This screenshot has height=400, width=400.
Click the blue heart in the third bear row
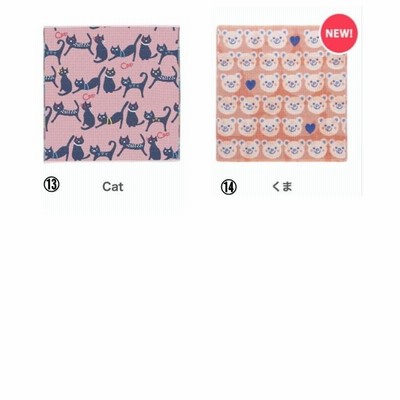click(250, 84)
